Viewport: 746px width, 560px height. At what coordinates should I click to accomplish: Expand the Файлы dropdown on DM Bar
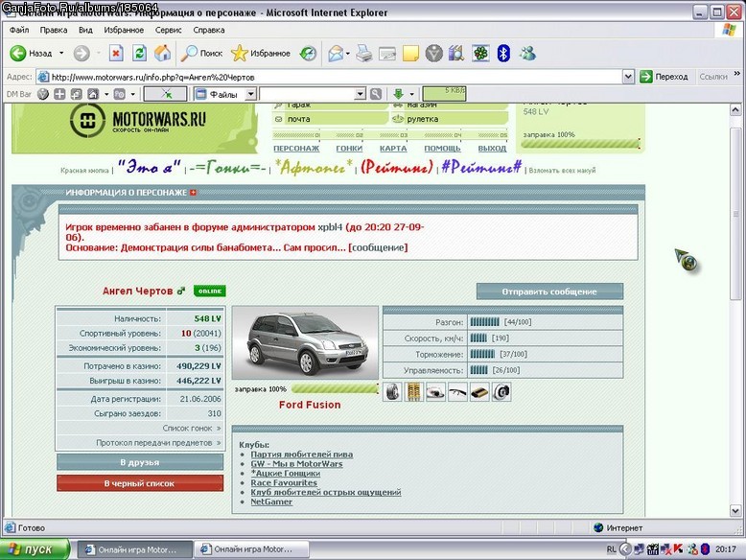[250, 94]
